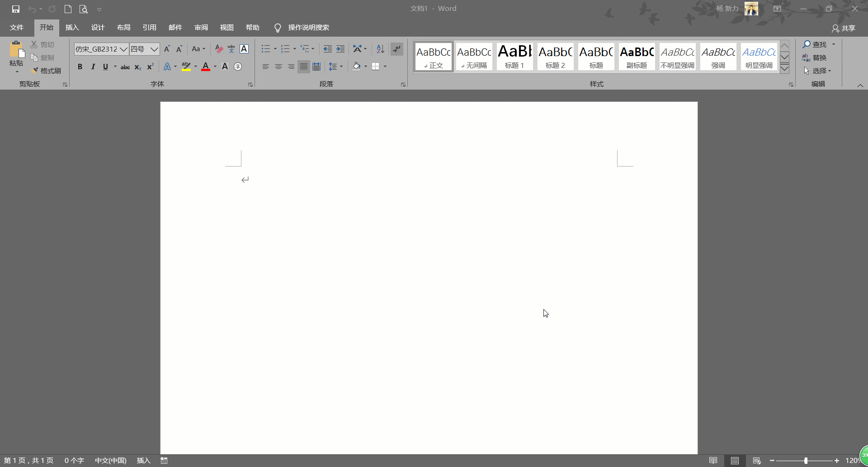
Task: Apply character shading A icon
Action: (225, 67)
